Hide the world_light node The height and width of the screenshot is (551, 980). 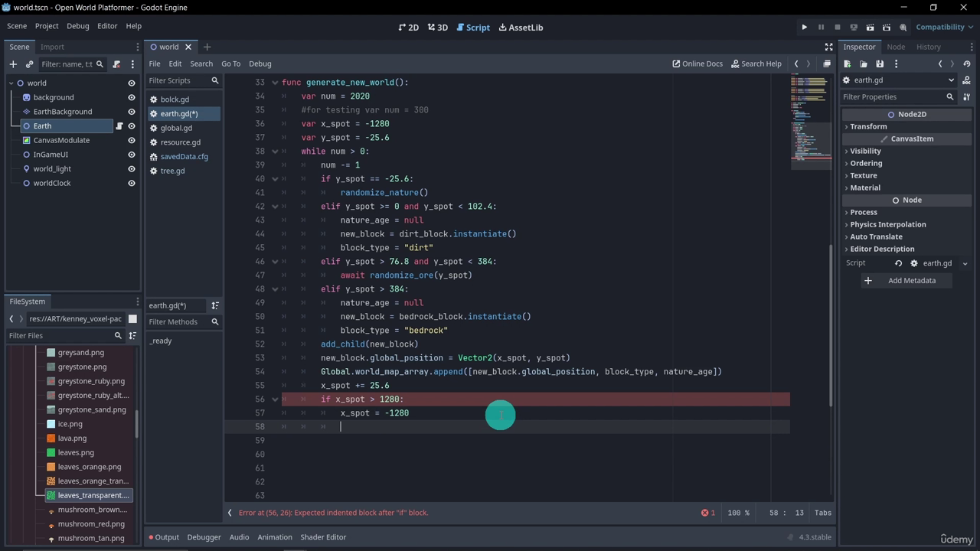pyautogui.click(x=132, y=169)
